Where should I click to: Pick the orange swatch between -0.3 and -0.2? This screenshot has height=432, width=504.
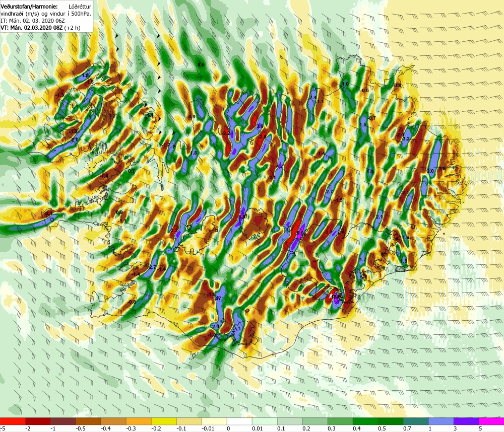pos(139,421)
